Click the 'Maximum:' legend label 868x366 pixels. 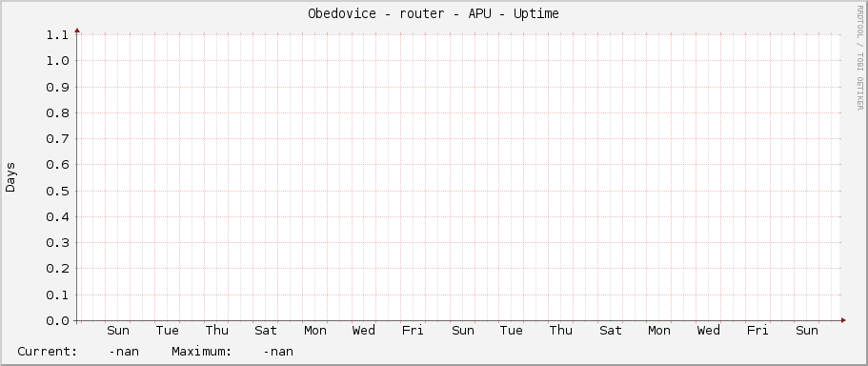tap(201, 352)
